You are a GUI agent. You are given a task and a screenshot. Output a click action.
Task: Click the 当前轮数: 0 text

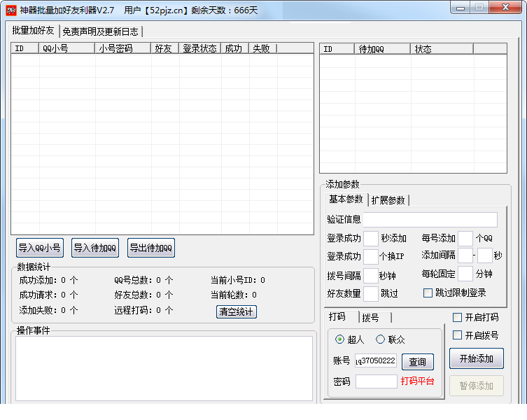234,295
